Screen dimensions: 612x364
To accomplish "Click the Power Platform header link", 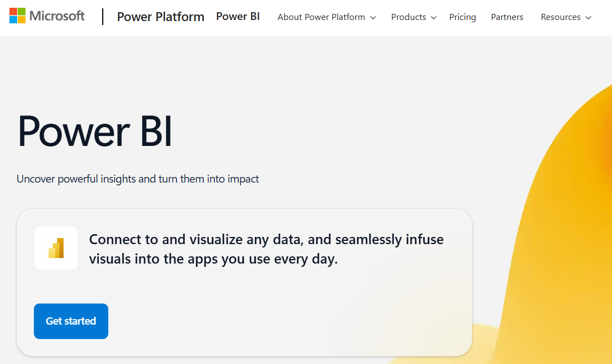I will point(160,17).
